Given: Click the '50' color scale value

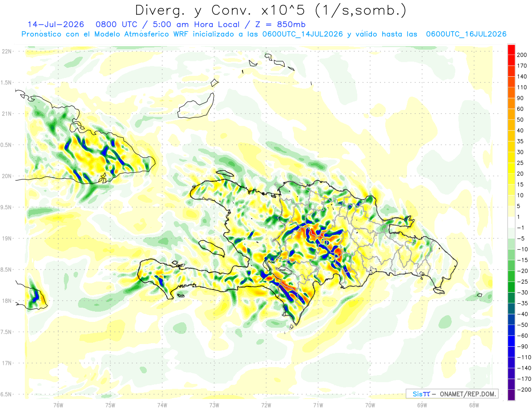Looking at the screenshot, I should (520, 120).
